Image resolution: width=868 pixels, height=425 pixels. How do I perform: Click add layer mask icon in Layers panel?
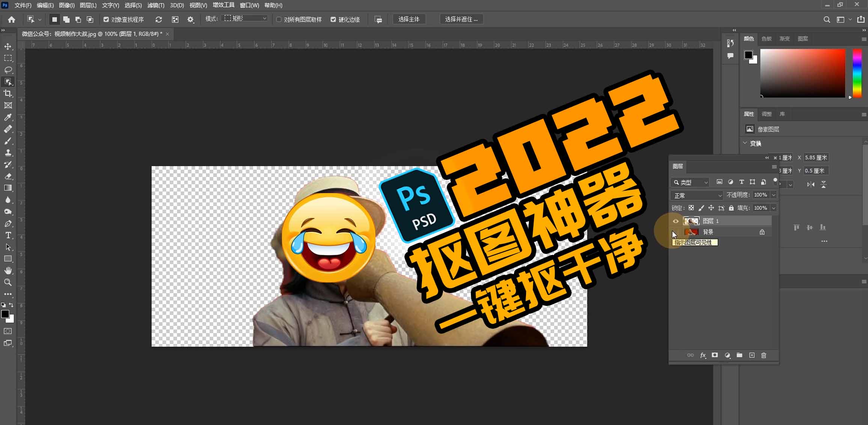[715, 355]
